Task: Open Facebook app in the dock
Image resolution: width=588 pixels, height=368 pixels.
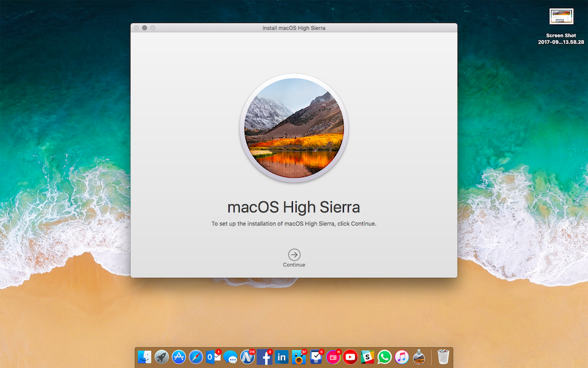Action: point(265,357)
